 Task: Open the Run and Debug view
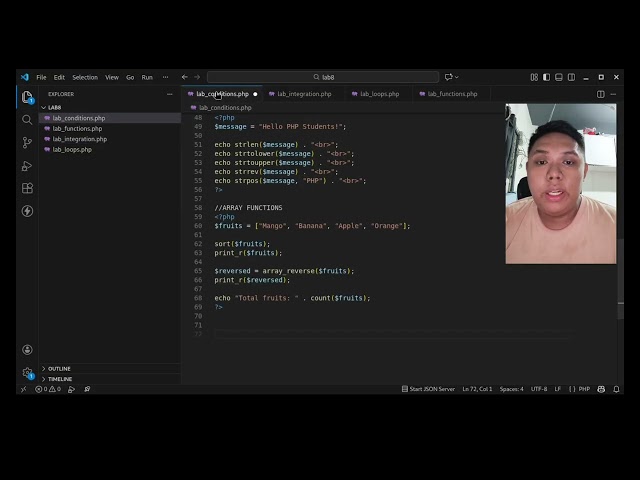point(27,166)
